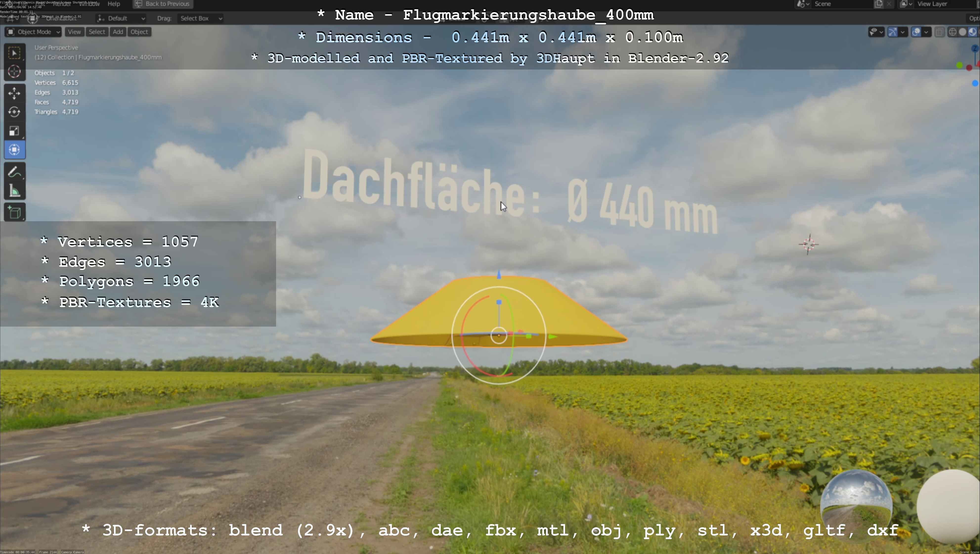Toggle Show Gizmo button
This screenshot has width=980, height=554.
893,32
